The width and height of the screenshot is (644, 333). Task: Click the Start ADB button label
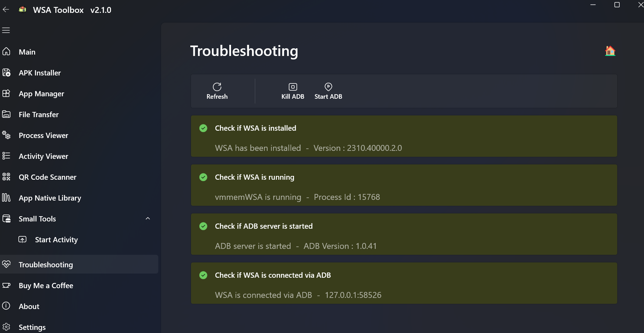tap(328, 97)
